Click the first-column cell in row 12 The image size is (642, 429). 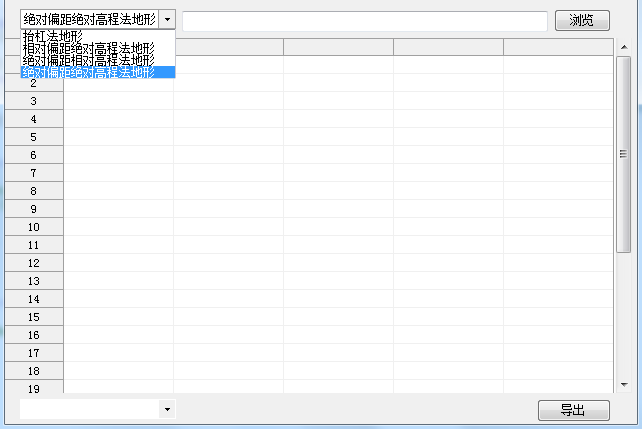118,263
